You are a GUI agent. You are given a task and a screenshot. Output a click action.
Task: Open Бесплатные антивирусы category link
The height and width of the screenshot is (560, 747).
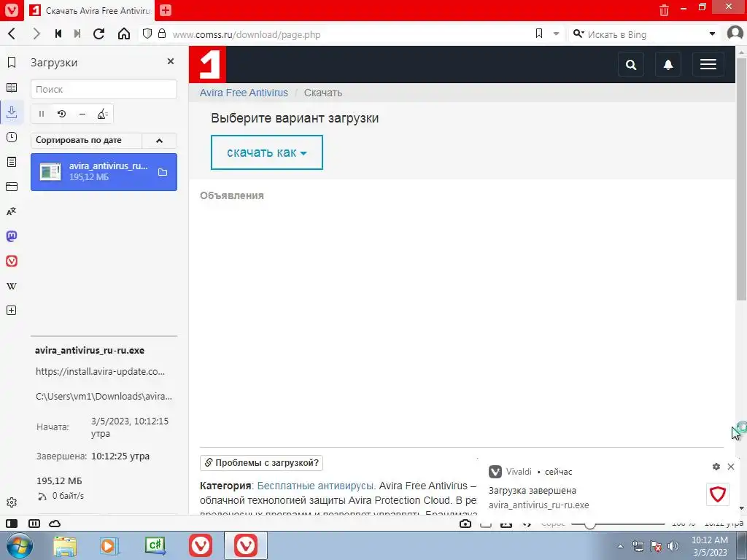[x=317, y=486]
